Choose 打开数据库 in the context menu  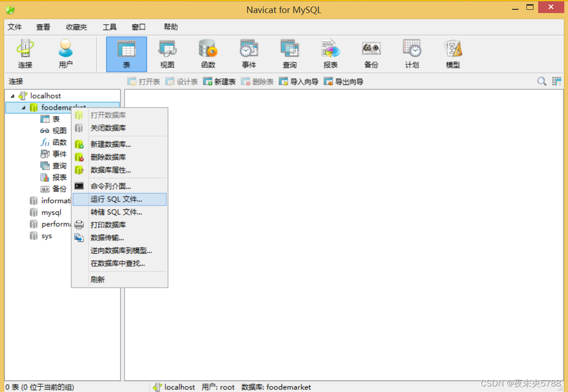[119, 115]
